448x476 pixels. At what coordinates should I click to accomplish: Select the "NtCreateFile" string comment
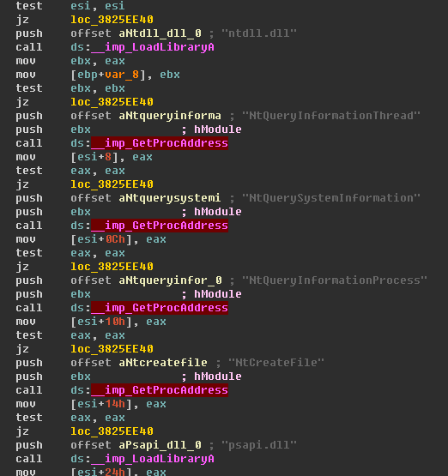[276, 363]
